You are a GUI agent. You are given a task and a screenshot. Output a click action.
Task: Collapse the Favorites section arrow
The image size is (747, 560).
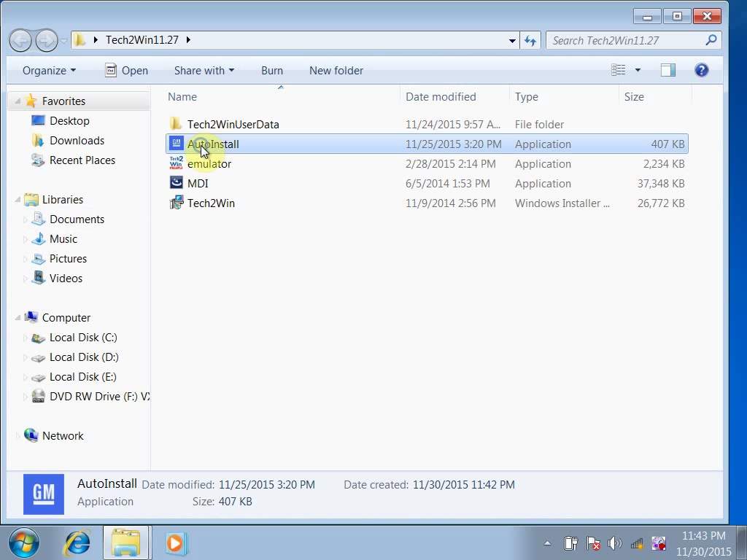click(x=18, y=101)
